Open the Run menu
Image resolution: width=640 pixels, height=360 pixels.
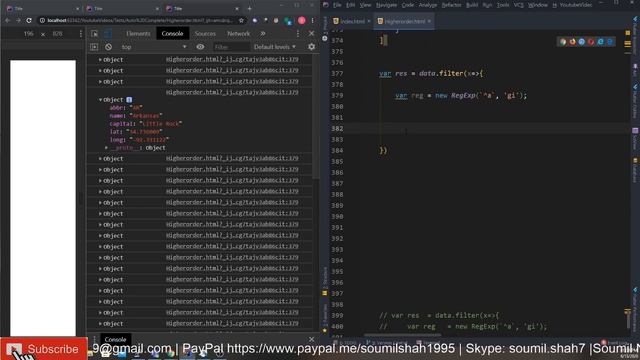tap(487, 5)
